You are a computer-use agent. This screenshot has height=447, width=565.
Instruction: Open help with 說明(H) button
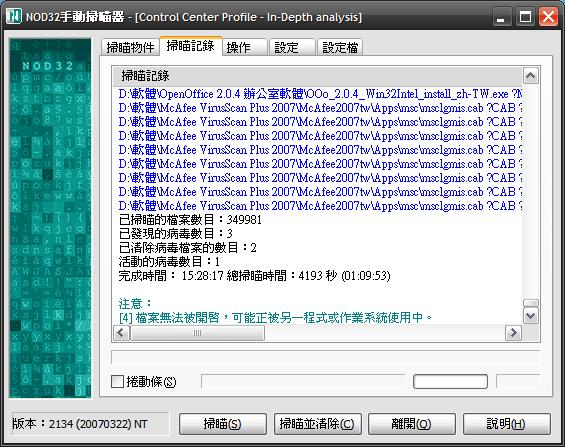(x=507, y=424)
